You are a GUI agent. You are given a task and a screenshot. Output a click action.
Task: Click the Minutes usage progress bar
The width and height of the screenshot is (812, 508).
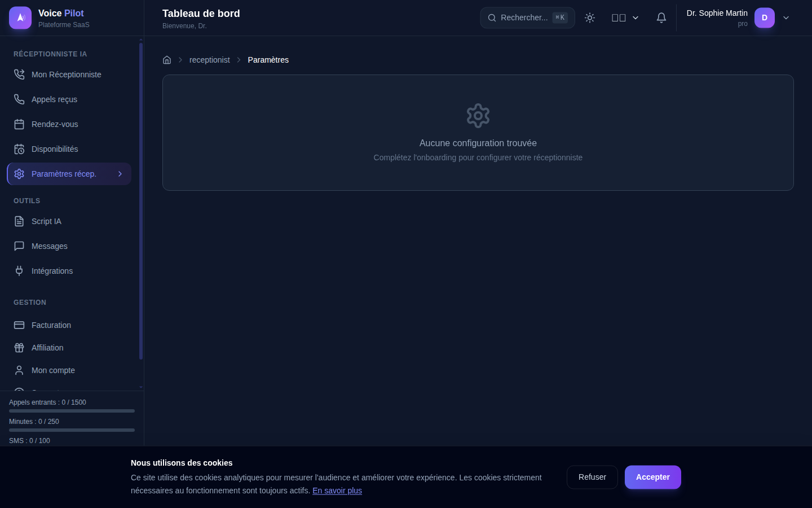72,430
